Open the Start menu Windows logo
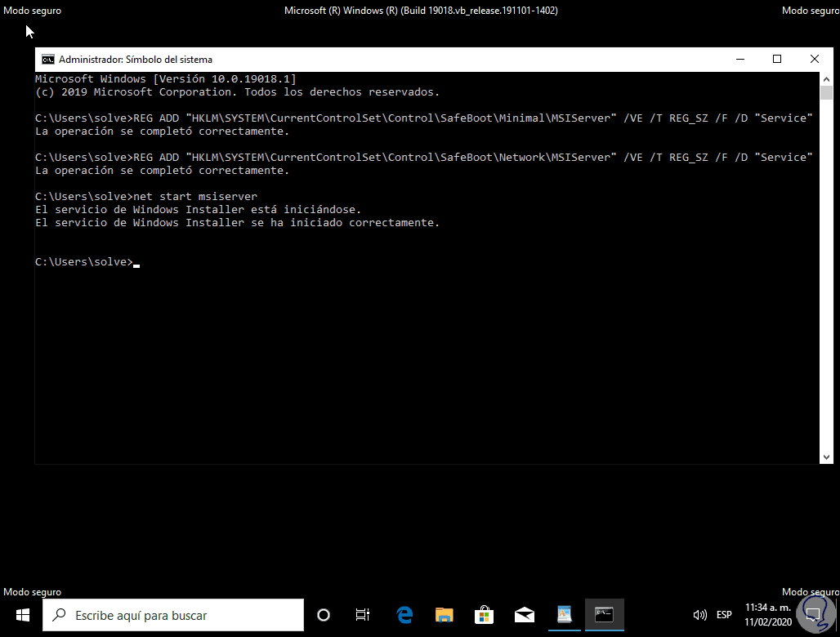The image size is (840, 637). coord(23,615)
